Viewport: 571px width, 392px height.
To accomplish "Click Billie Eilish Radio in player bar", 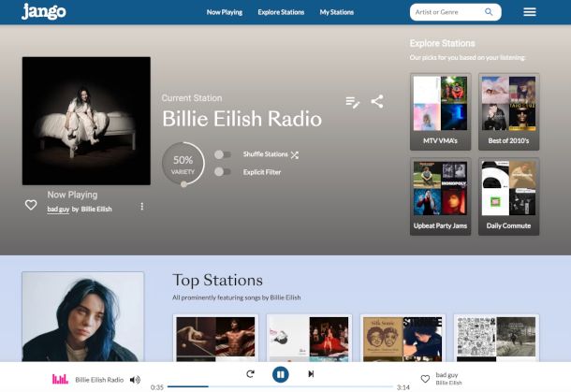I will click(x=99, y=380).
